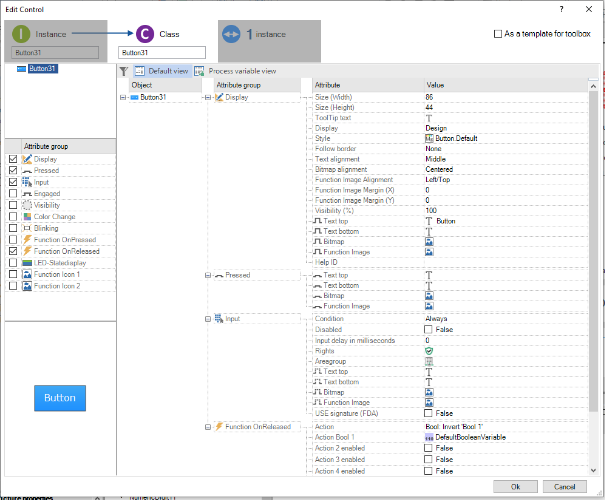Click the blue arrows instance icon

231,34
